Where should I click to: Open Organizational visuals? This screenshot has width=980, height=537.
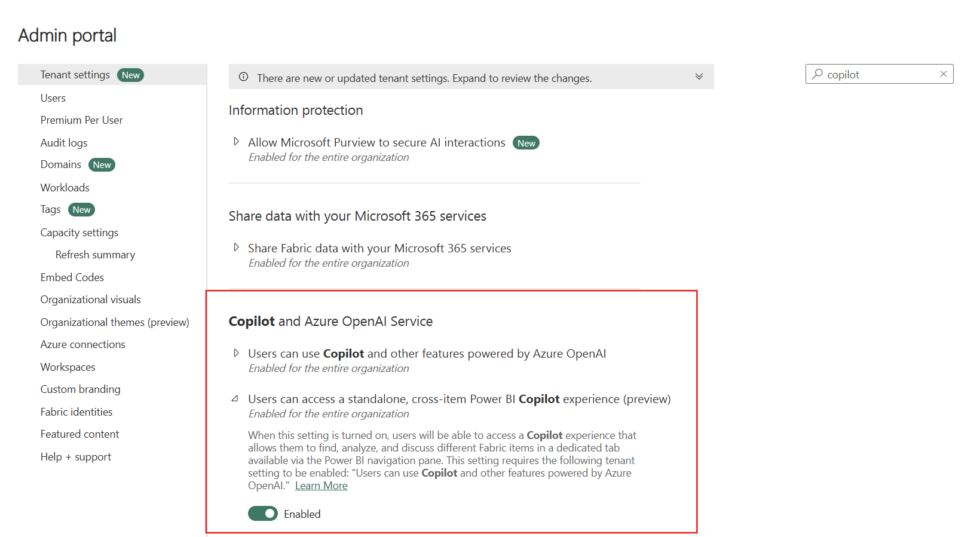click(x=91, y=300)
